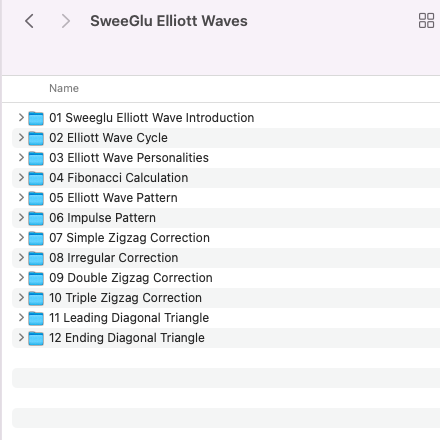Click the 12 Ending Diagonal Triangle name
The width and height of the screenshot is (440, 440).
(x=127, y=338)
